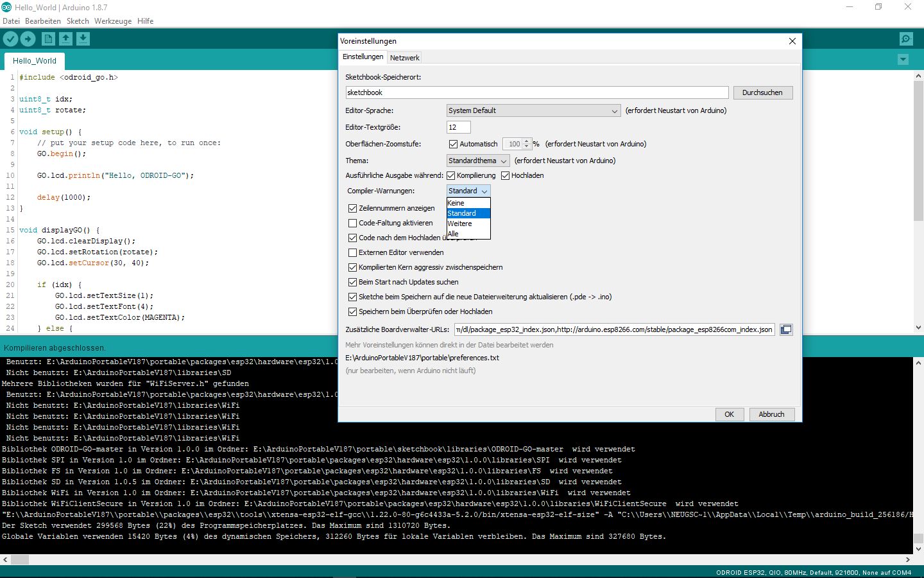Viewport: 924px width, 578px height.
Task: Toggle Speichern beim Überprüfen oder Hochladen
Action: tap(352, 311)
